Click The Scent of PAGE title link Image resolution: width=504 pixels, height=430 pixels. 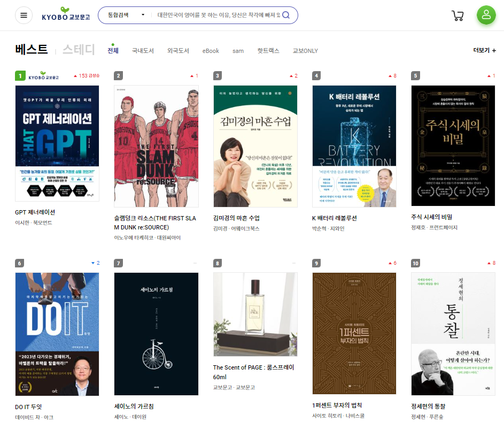point(253,372)
